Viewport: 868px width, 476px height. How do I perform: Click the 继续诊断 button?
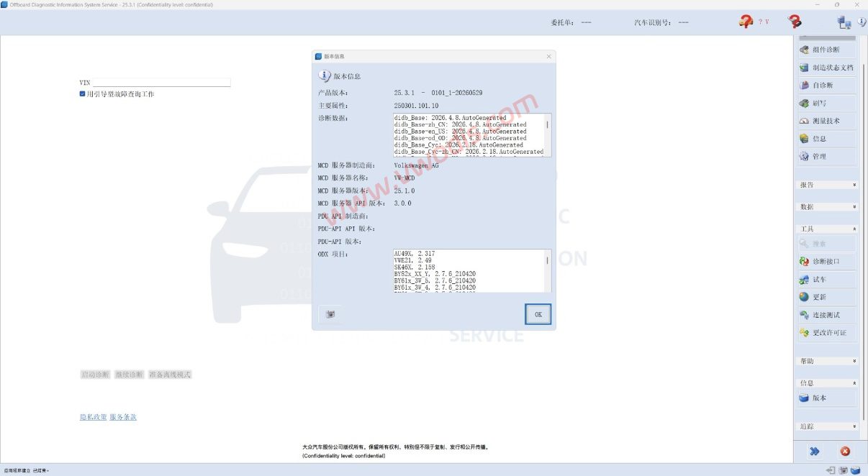[x=129, y=375]
